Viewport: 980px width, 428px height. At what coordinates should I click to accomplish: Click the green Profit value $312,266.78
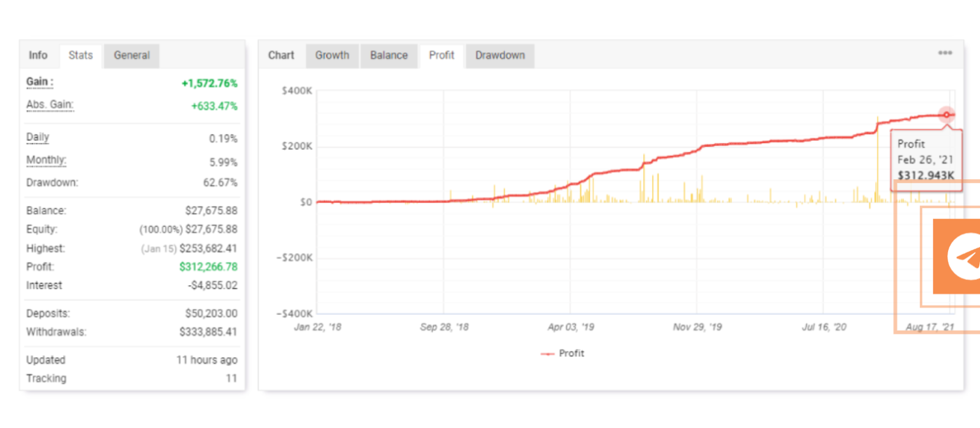coord(208,267)
